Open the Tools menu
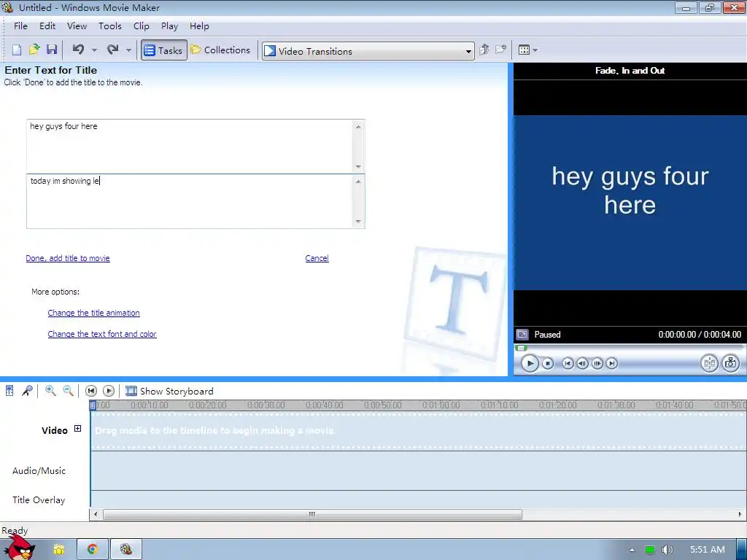Image resolution: width=747 pixels, height=560 pixels. click(110, 26)
